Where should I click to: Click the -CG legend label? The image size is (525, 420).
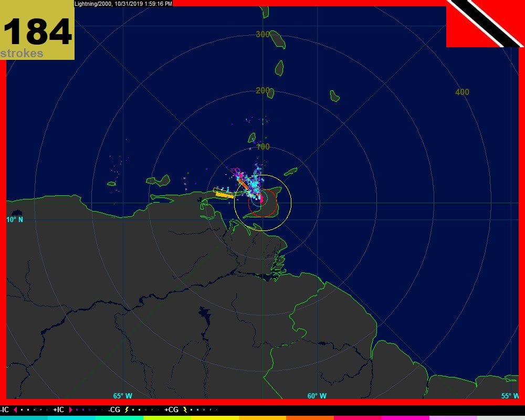click(114, 409)
